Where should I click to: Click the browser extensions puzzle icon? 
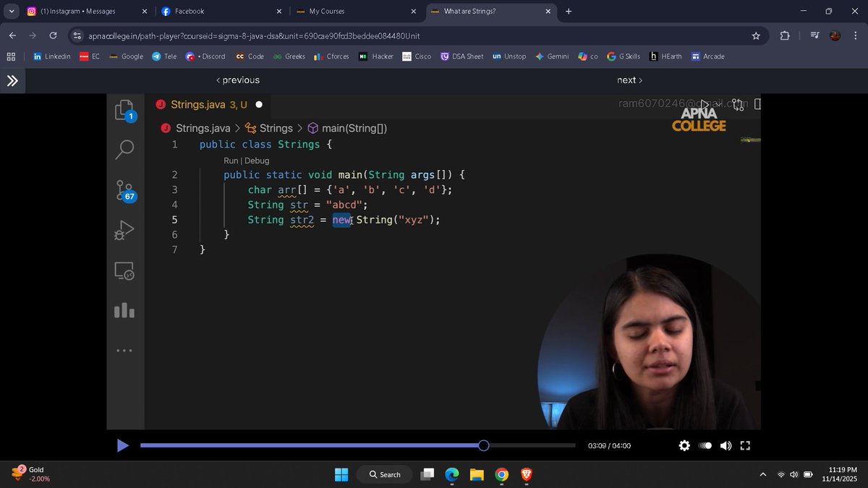(785, 35)
